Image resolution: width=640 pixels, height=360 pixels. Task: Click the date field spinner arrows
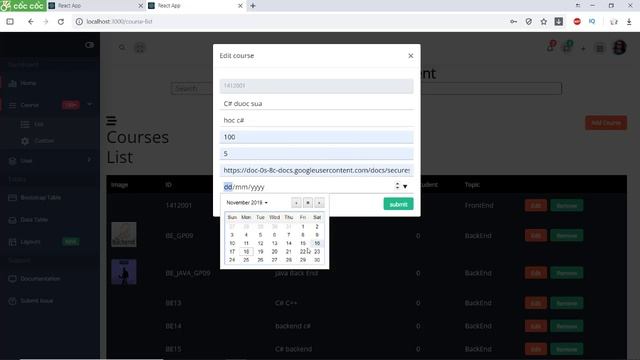tap(397, 186)
